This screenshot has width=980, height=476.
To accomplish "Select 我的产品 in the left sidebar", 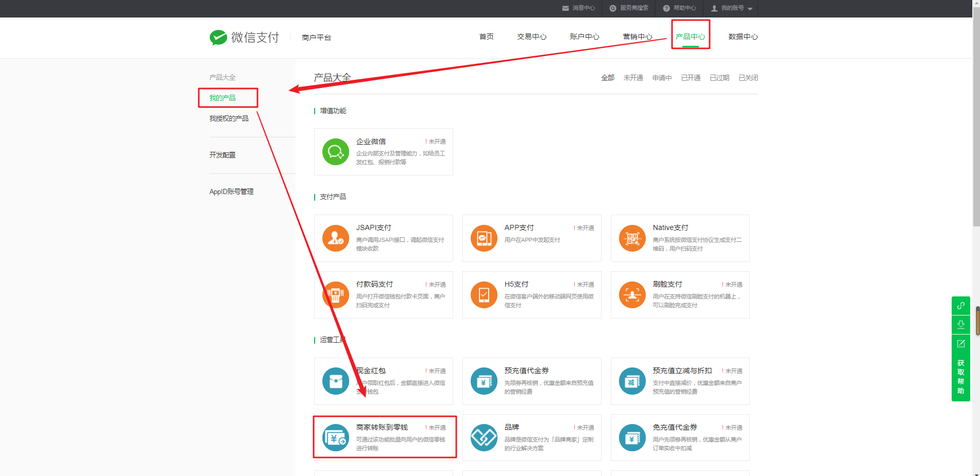I will [x=222, y=98].
